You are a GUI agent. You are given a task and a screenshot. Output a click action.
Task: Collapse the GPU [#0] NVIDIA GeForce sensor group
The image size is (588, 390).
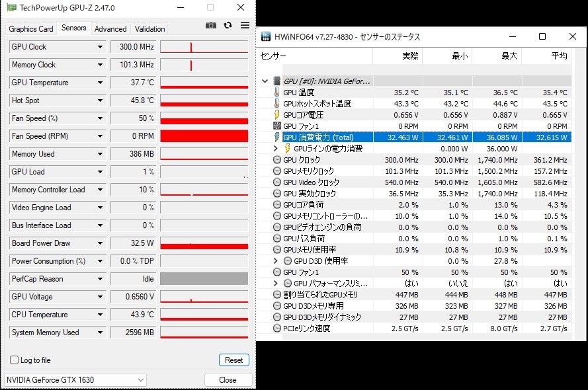(x=265, y=81)
